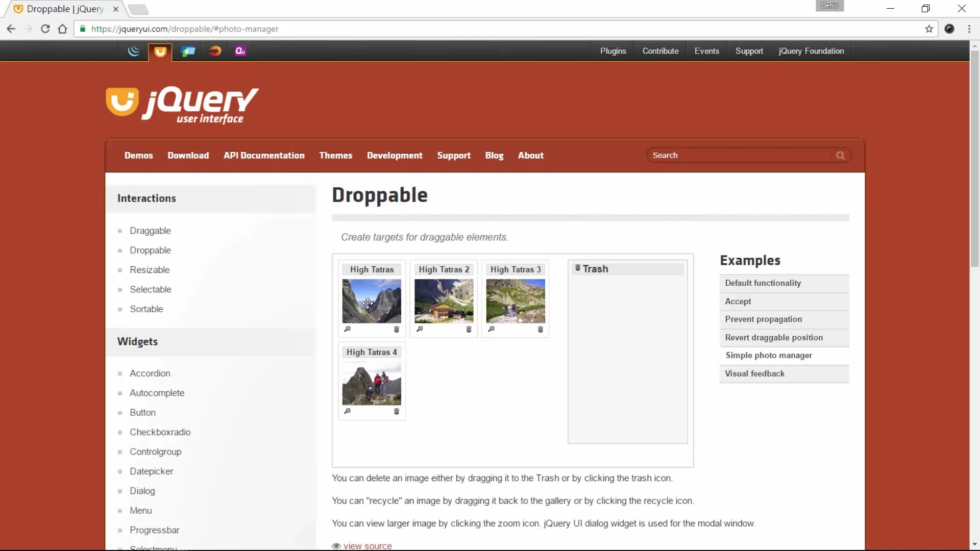Viewport: 980px width, 551px height.
Task: Open the Progressbar widget page
Action: pyautogui.click(x=155, y=530)
